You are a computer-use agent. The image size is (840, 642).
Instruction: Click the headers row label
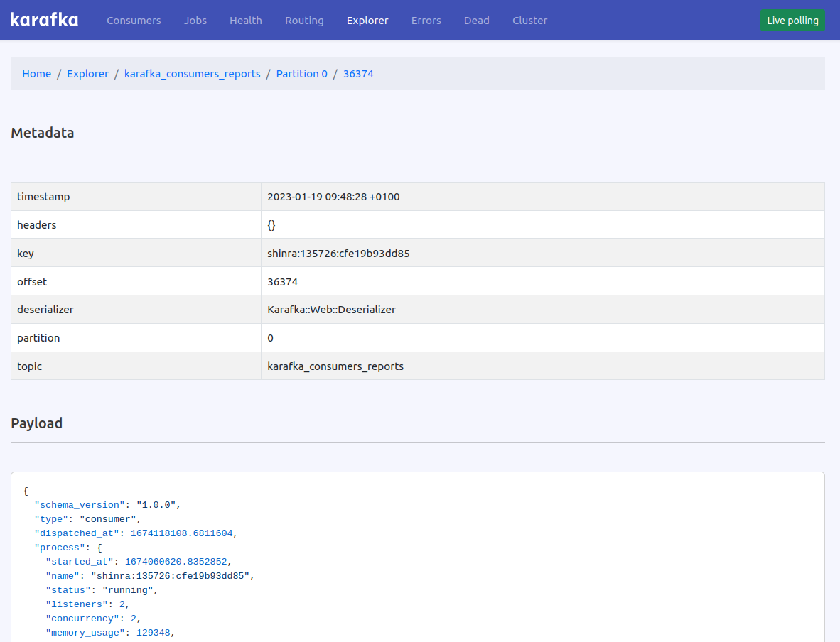pos(36,225)
